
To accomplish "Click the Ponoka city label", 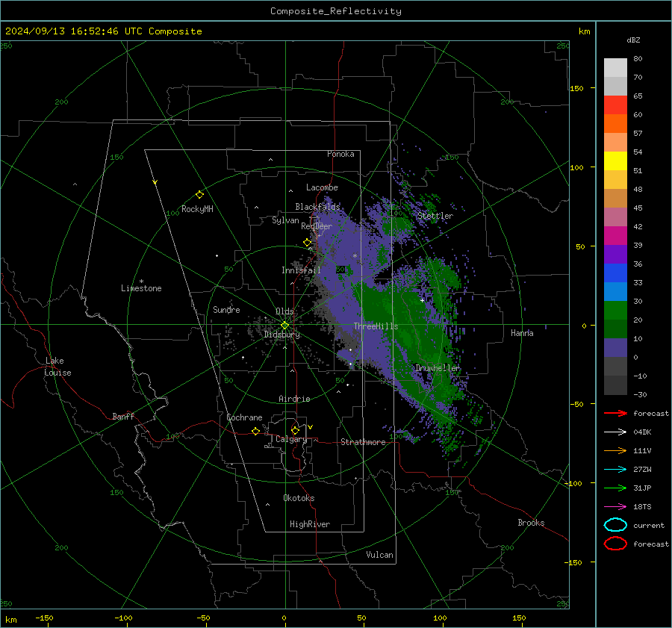I will [340, 154].
